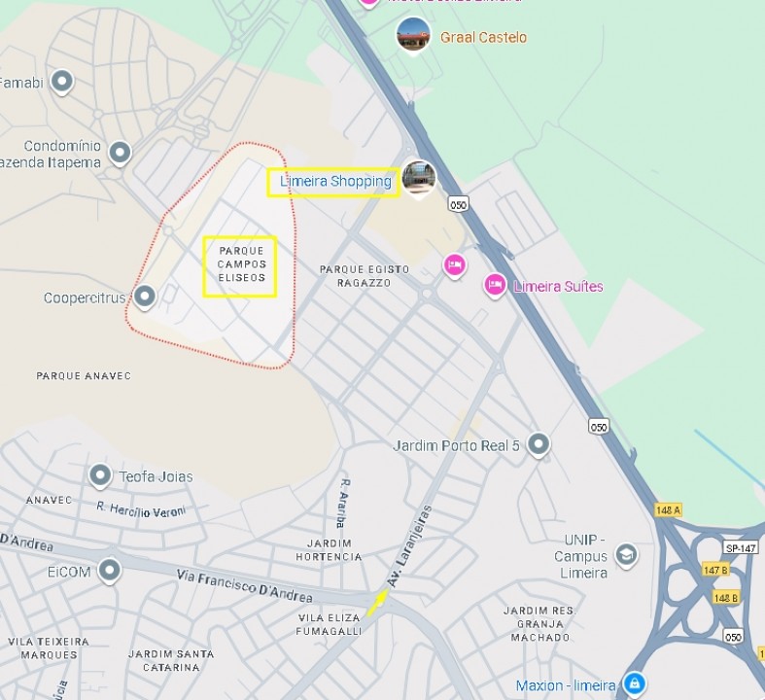Click the yellow arrow at Av. Laranjeiras
The width and height of the screenshot is (765, 700).
pyautogui.click(x=377, y=603)
